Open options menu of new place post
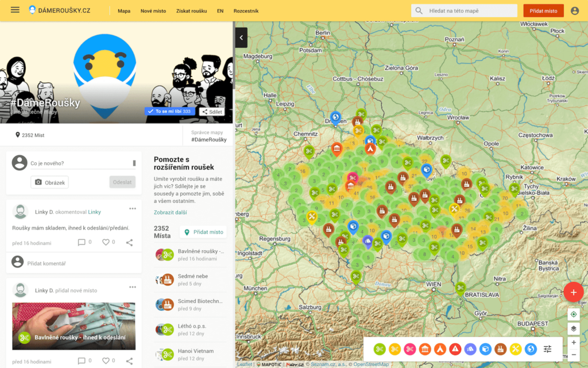Viewport: 588px width, 368px height. click(x=133, y=287)
